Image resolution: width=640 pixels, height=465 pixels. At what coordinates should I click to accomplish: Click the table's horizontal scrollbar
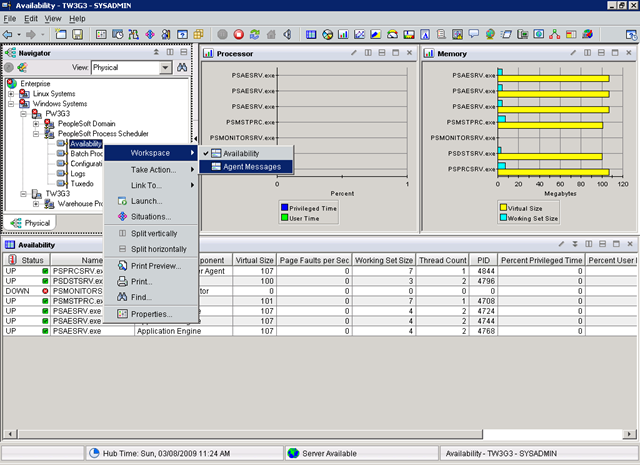point(251,434)
